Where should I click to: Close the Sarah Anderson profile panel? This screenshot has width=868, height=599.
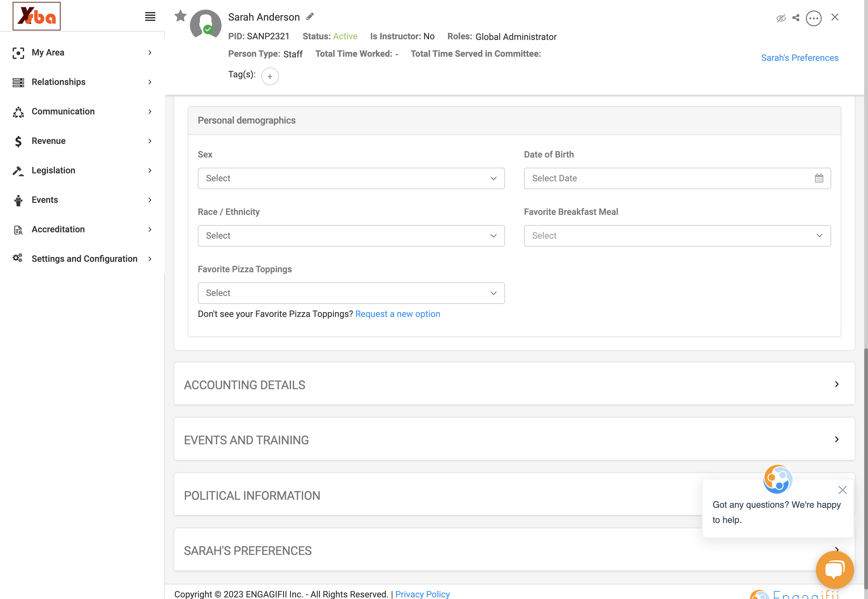point(835,17)
